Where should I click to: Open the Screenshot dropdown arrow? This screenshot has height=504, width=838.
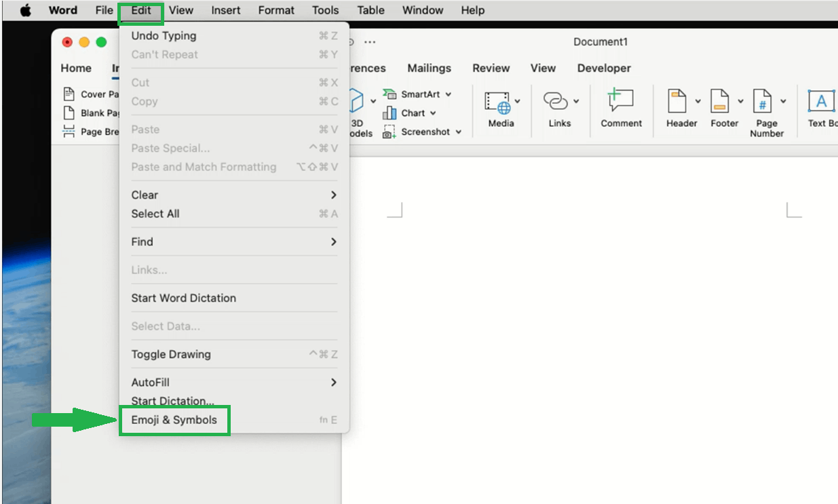459,132
